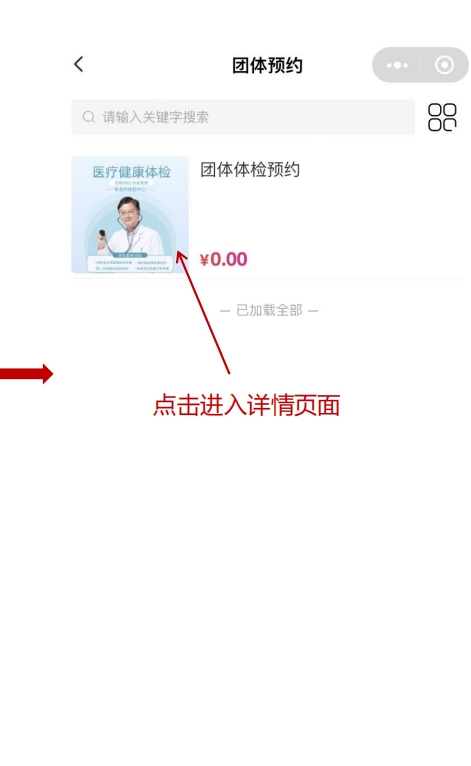Switch layout with the grid view icon
The width and height of the screenshot is (471, 766).
coord(442,117)
